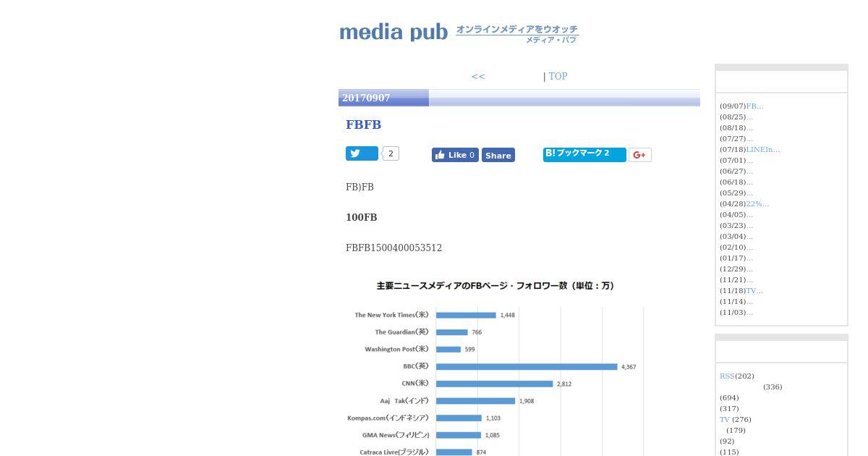Open the RSS category with 202 posts
The width and height of the screenshot is (868, 456).
727,376
